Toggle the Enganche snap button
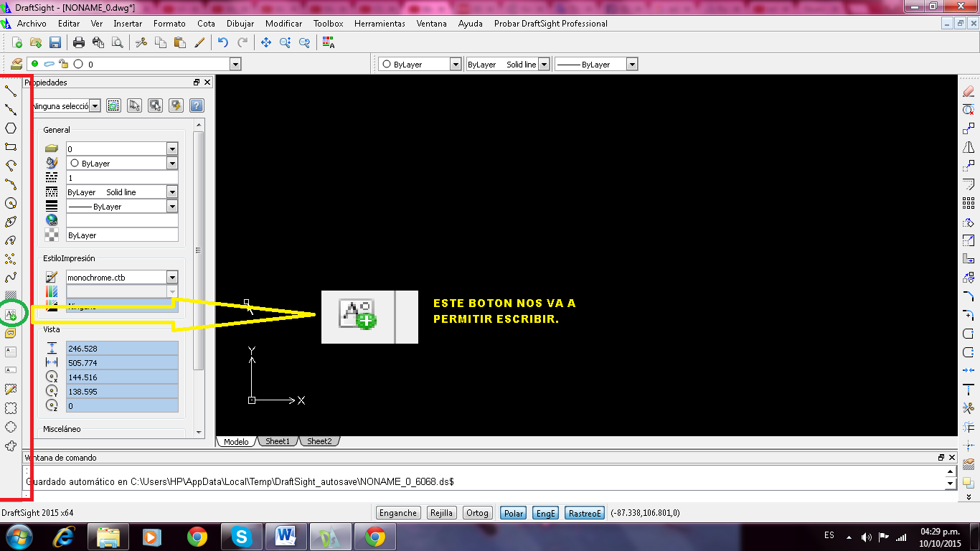980x551 pixels. (398, 513)
